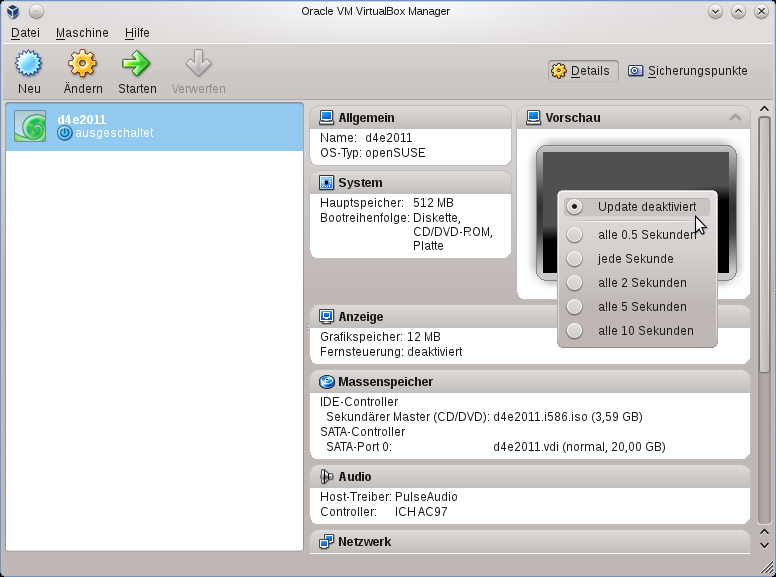Click the Netzwerk section network icon
This screenshot has width=776, height=577.
point(326,541)
